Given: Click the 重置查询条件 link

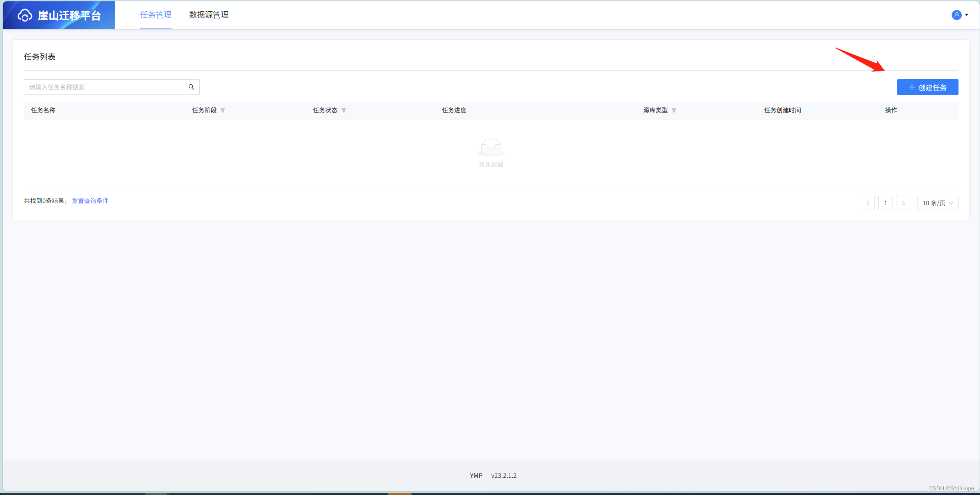Looking at the screenshot, I should tap(90, 201).
